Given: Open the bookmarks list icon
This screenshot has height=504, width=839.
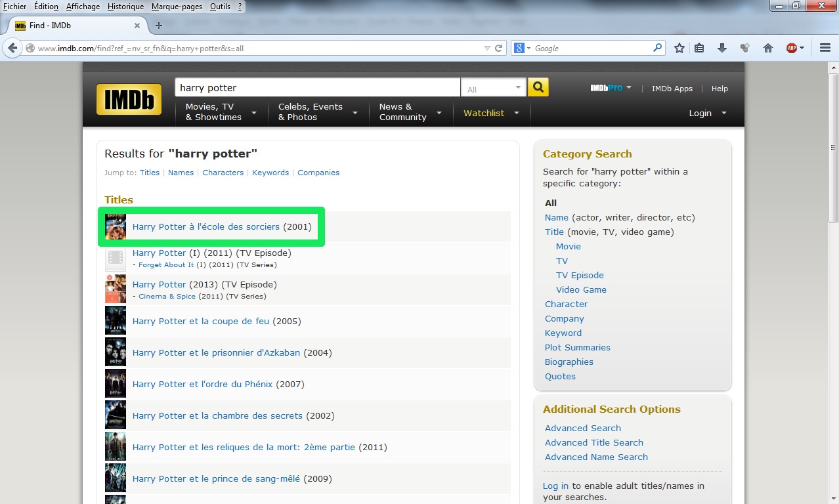Looking at the screenshot, I should (x=699, y=48).
